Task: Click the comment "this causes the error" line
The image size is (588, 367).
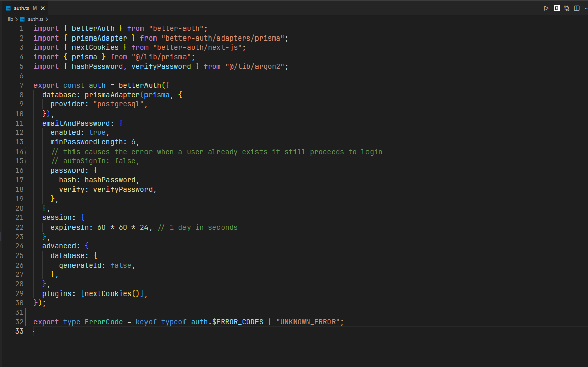Action: click(217, 152)
